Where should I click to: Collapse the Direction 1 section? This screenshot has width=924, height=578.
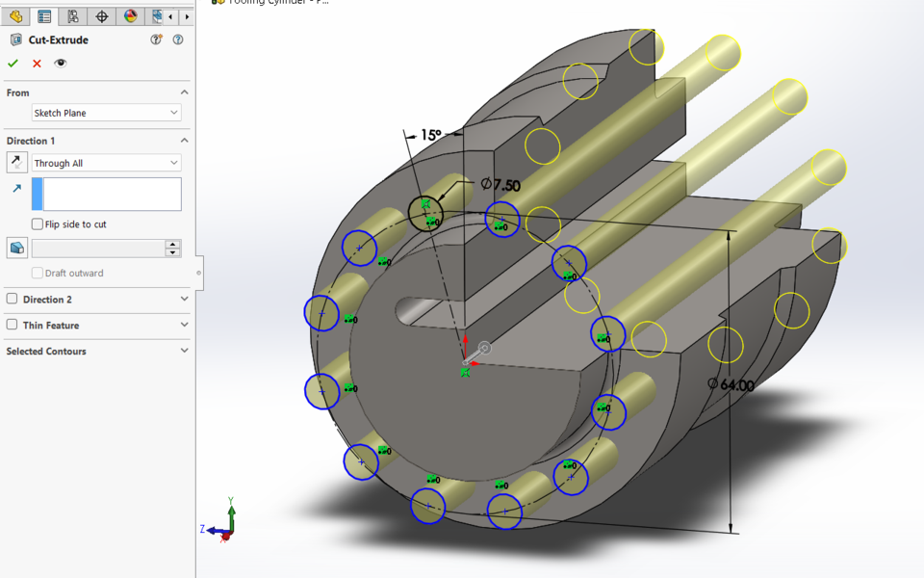click(183, 140)
